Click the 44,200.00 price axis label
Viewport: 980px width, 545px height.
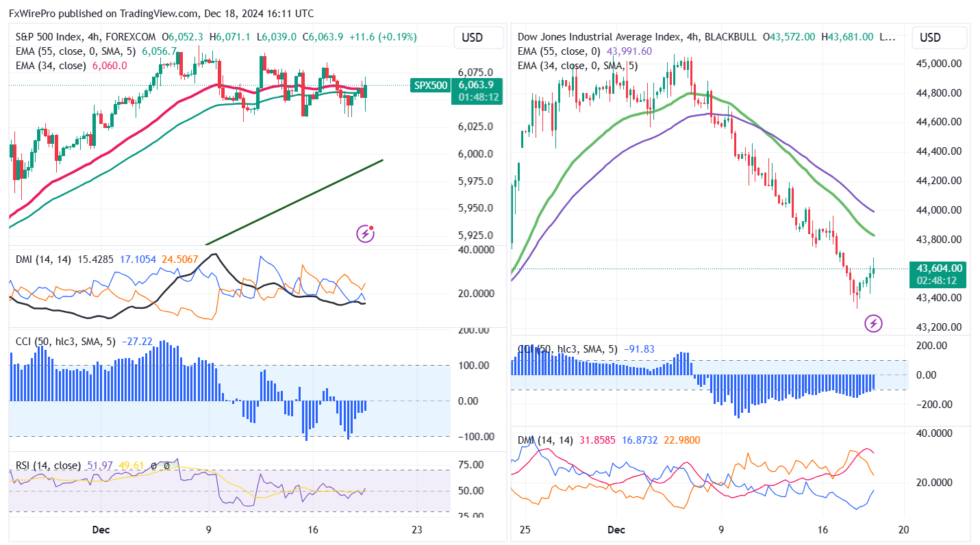(x=938, y=181)
